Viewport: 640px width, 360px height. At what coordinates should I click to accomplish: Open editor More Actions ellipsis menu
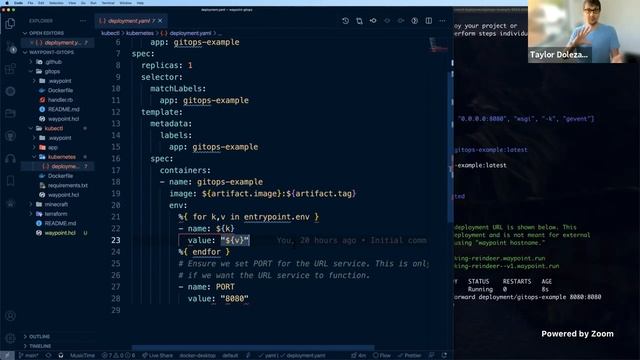(442, 21)
